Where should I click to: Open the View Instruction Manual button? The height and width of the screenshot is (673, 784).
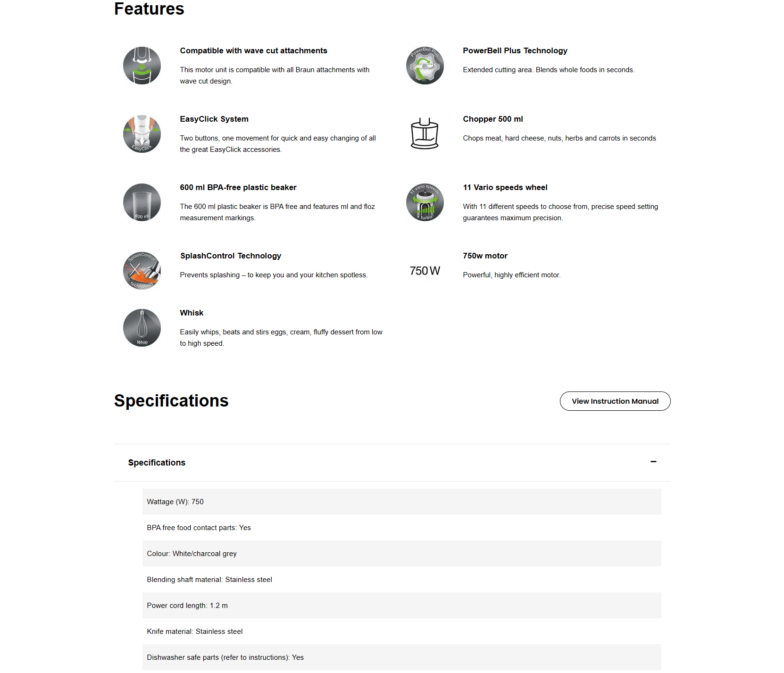click(x=615, y=401)
